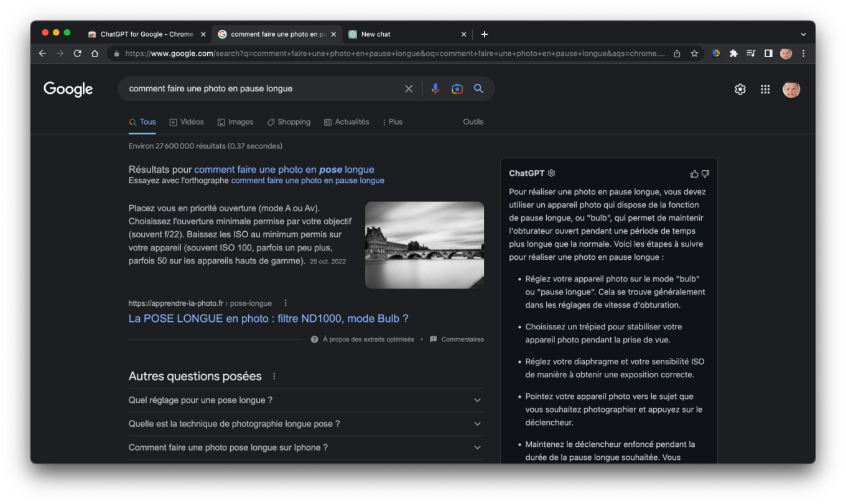Viewport: 846px width, 504px height.
Task: Open the Extensions puzzle icon
Action: [733, 53]
